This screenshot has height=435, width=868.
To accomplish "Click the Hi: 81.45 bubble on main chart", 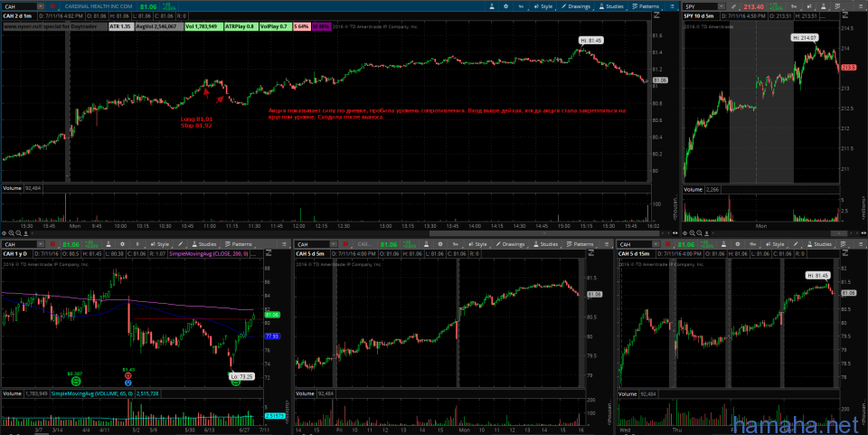I will (x=590, y=41).
